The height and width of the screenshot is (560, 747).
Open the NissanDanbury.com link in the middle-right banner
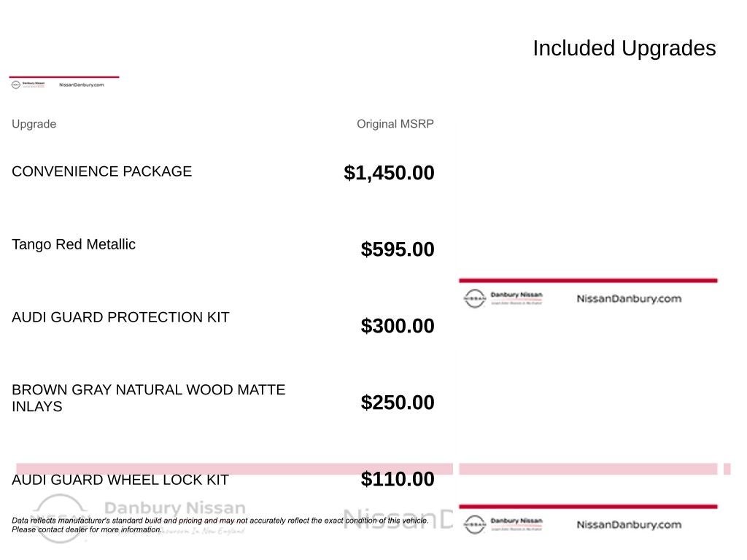click(629, 298)
